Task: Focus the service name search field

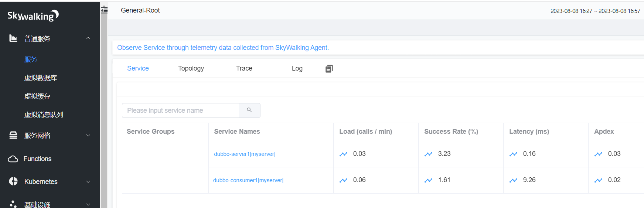Action: pyautogui.click(x=180, y=110)
